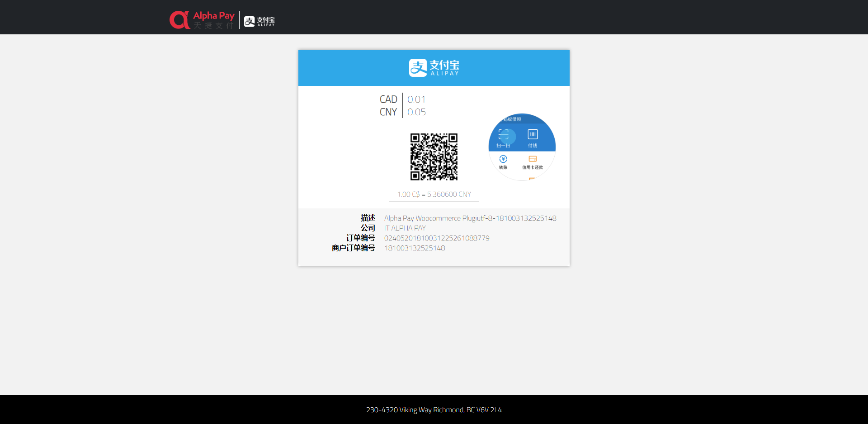This screenshot has width=868, height=424.
Task: Select the CNY amount 0.05
Action: tap(416, 112)
